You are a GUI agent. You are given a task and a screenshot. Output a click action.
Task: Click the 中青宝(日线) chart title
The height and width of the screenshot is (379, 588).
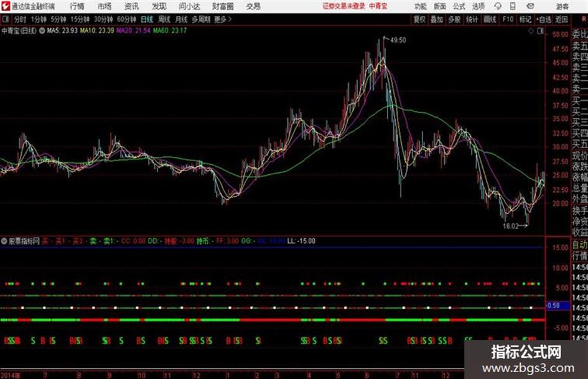click(19, 30)
